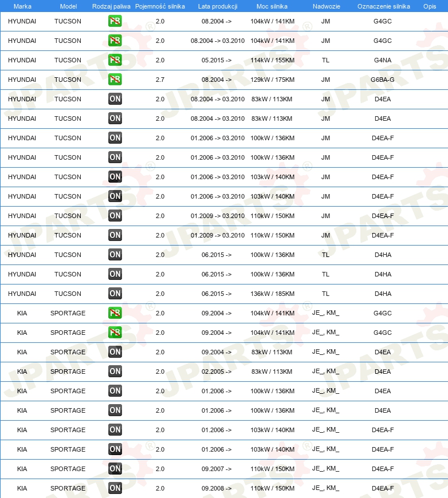
Task: Select the 05.2015 -> production date cell
Action: click(217, 60)
